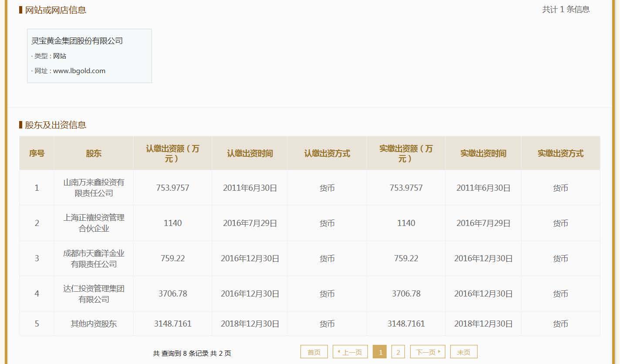Click the 其他内资股东 row entry
Image resolution: width=620 pixels, height=364 pixels.
click(94, 324)
